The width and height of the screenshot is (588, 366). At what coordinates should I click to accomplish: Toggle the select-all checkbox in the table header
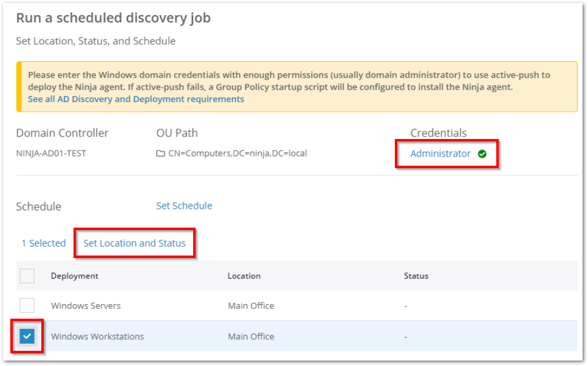tap(27, 276)
